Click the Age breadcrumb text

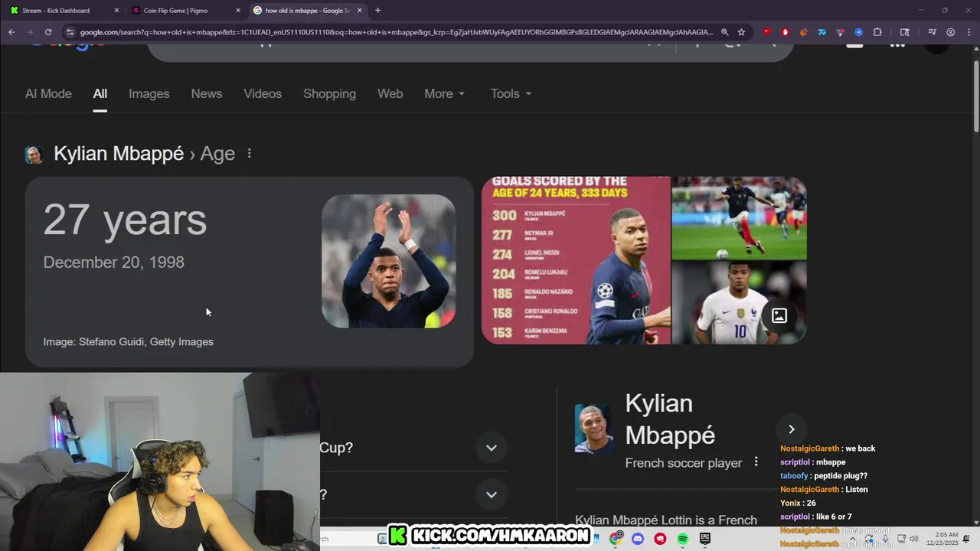(x=217, y=154)
